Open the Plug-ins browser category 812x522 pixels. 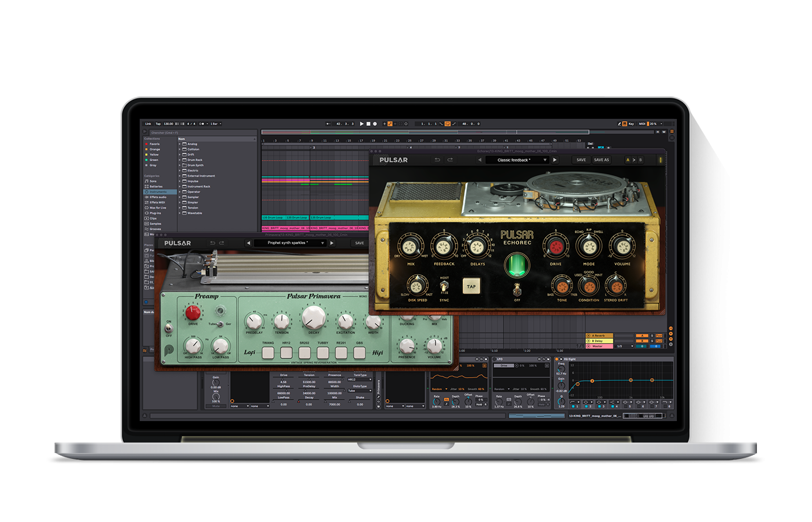click(147, 213)
